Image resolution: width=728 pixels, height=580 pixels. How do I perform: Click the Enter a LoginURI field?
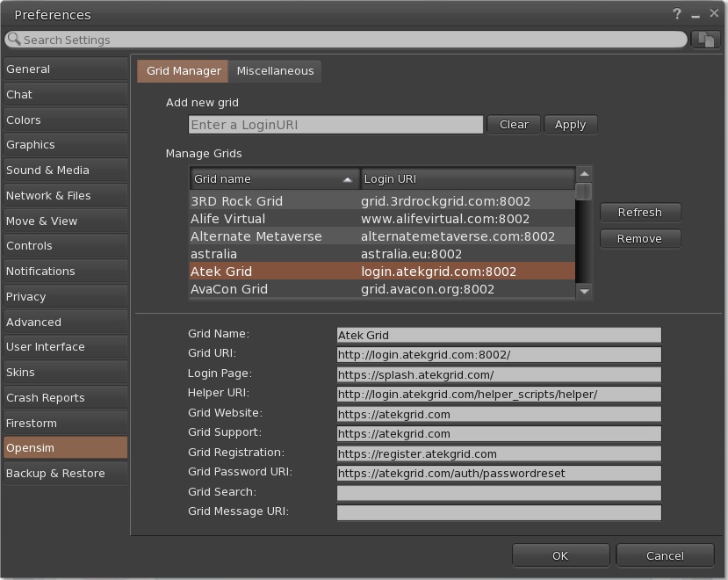(335, 125)
